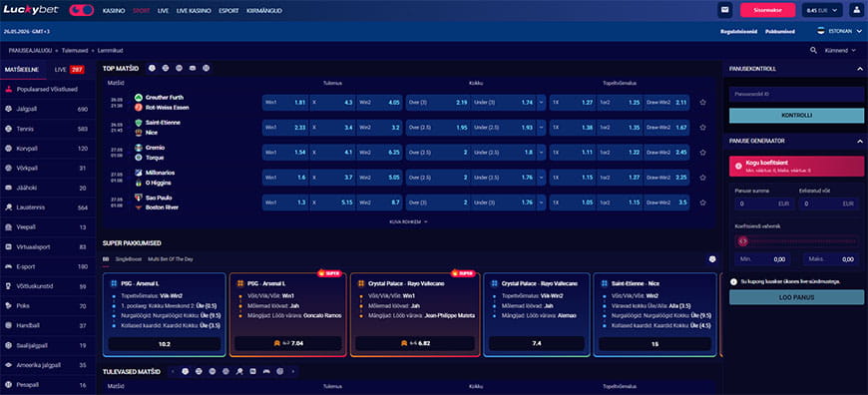The width and height of the screenshot is (868, 395).
Task: Open the Pakkumised link
Action: pos(780,32)
